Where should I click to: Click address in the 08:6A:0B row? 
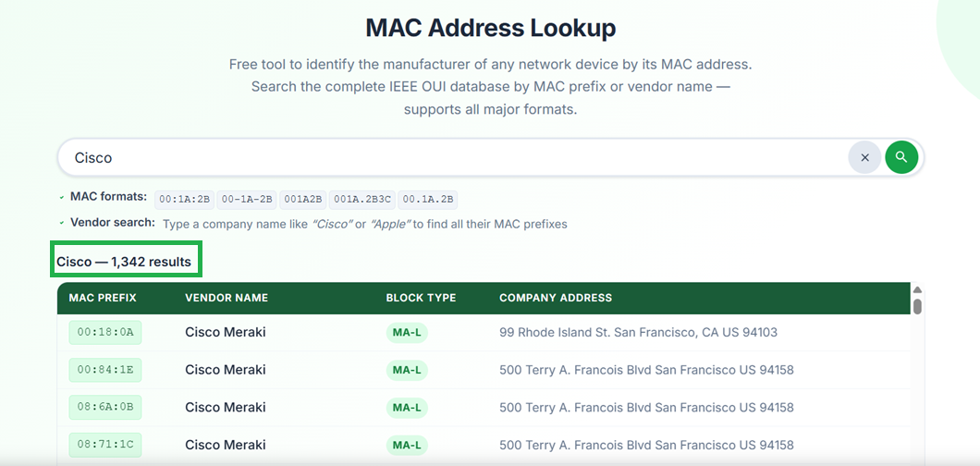point(646,407)
